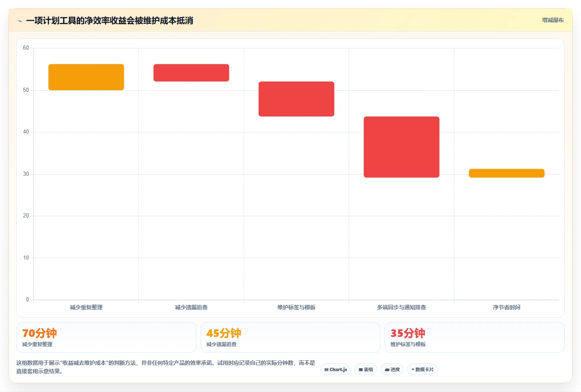Click the y-axis value 40

coord(26,132)
